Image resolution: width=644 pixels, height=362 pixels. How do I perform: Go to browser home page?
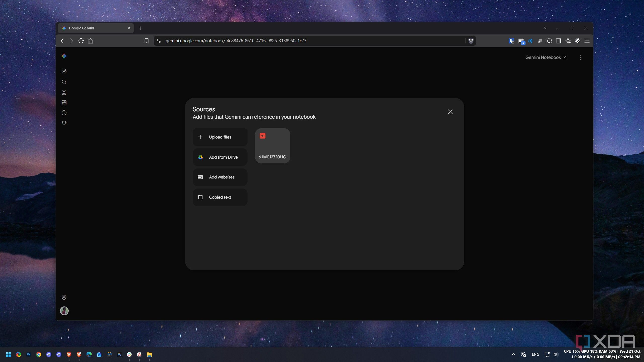[x=90, y=41]
